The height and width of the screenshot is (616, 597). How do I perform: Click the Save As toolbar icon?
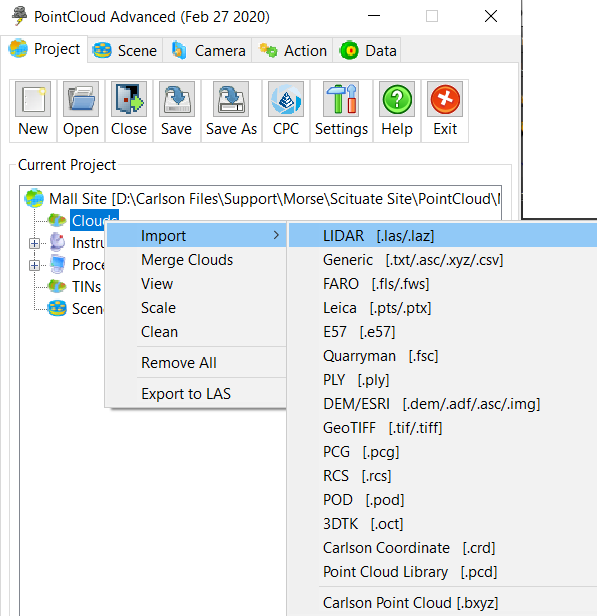pos(231,99)
